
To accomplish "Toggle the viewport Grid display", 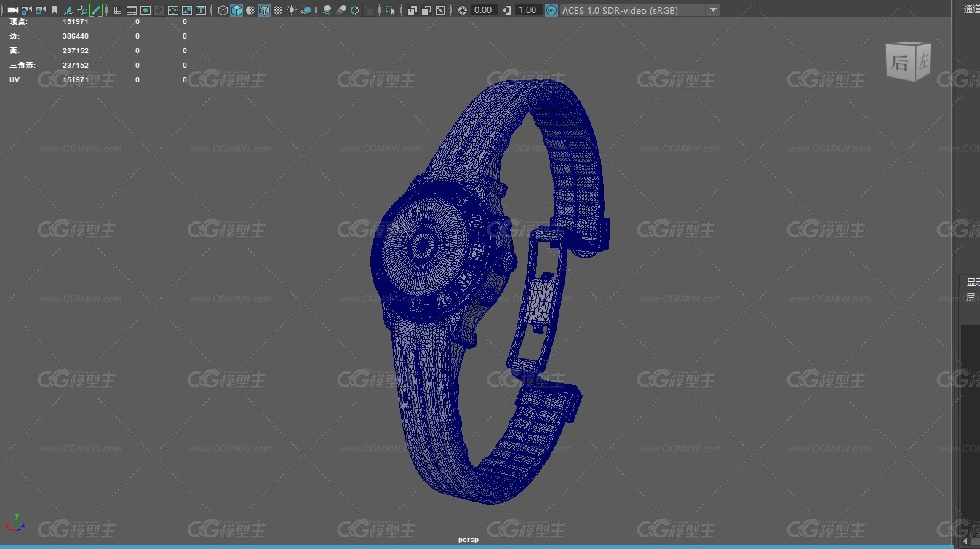I will point(118,10).
